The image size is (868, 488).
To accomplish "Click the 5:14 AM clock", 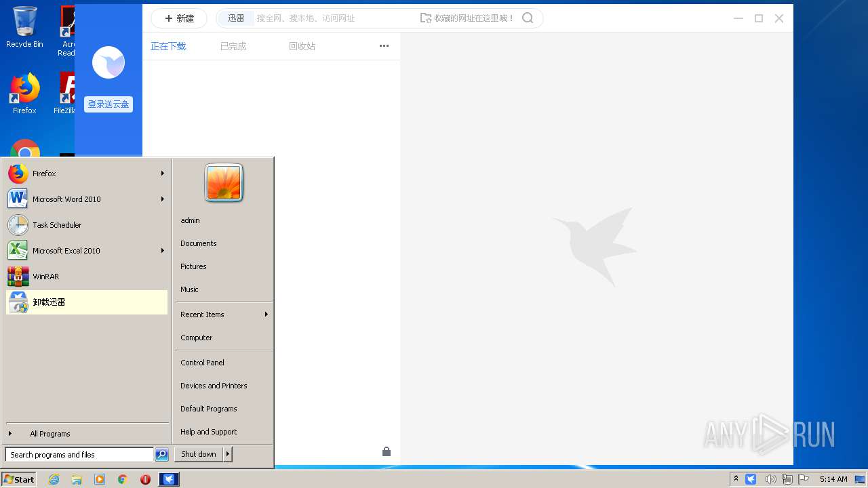I will (833, 479).
